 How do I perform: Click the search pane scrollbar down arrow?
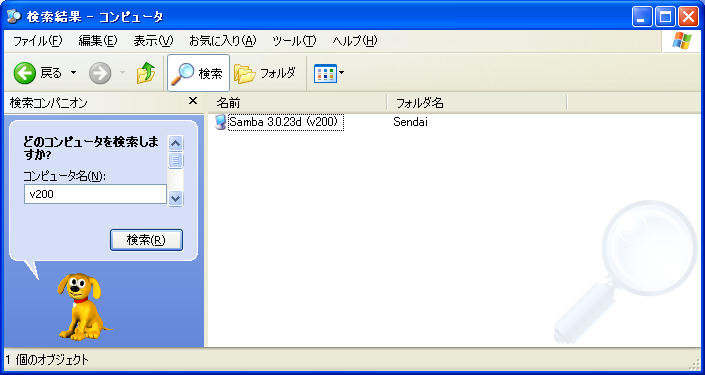[x=175, y=198]
